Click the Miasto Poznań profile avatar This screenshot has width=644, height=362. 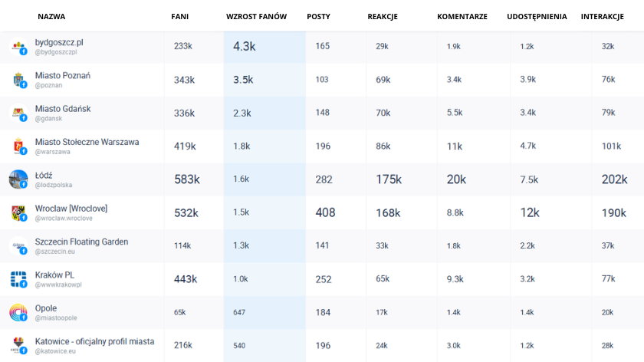(x=18, y=80)
